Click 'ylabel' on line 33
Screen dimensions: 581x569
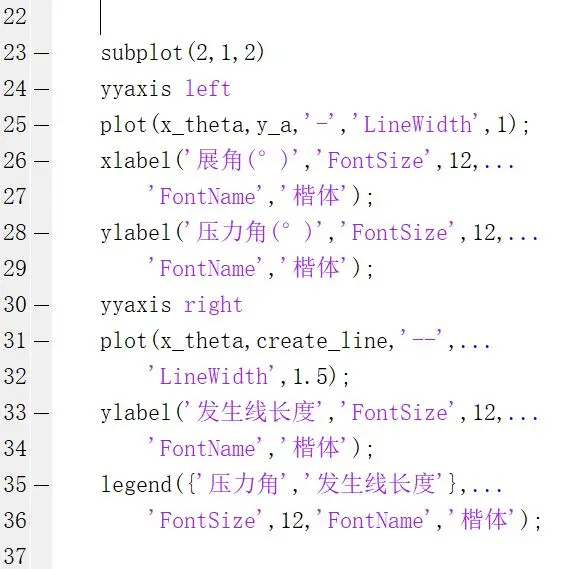tap(135, 413)
